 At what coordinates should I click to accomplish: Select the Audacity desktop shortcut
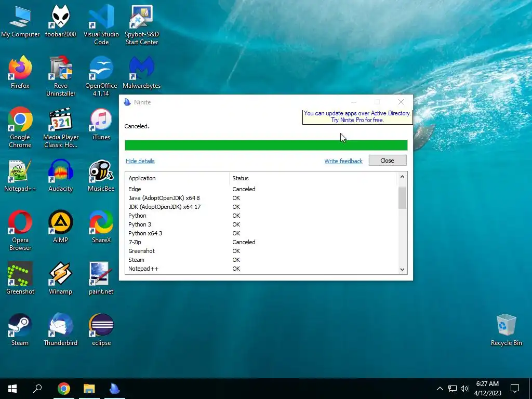tap(60, 176)
